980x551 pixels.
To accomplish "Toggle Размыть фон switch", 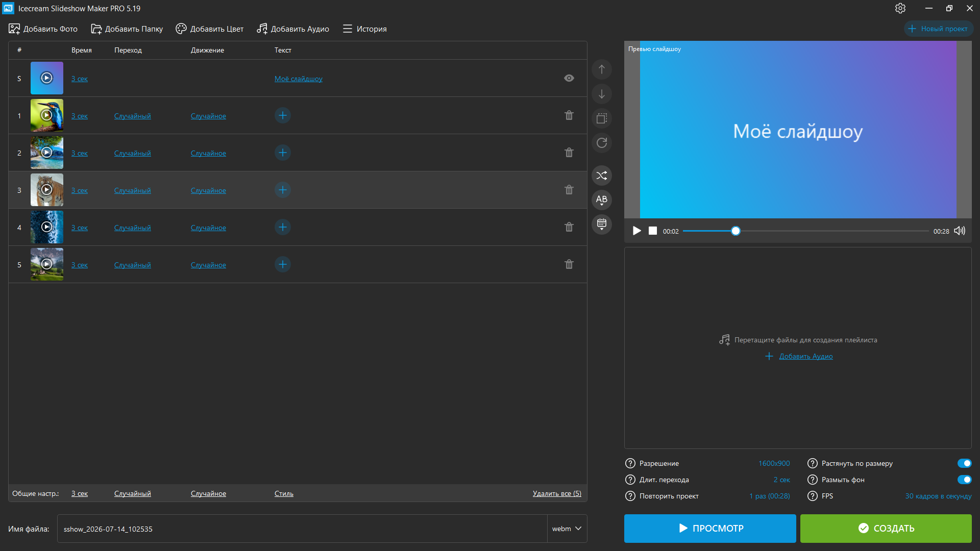I will (x=965, y=480).
